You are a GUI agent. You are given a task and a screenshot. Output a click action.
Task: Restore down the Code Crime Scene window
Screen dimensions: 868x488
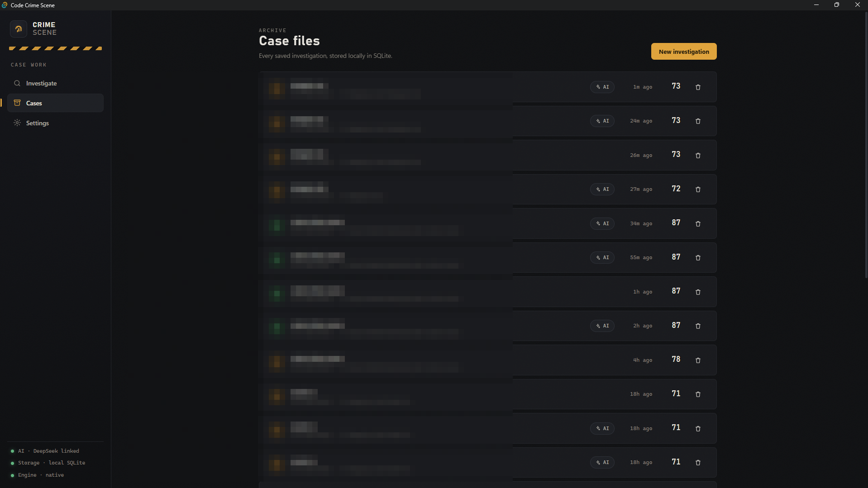(837, 5)
